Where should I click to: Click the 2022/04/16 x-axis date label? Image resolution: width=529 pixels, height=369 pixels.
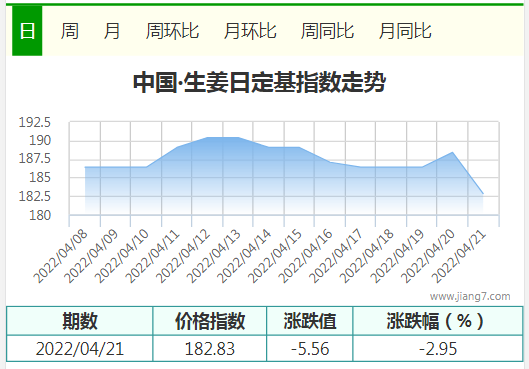[306, 256]
